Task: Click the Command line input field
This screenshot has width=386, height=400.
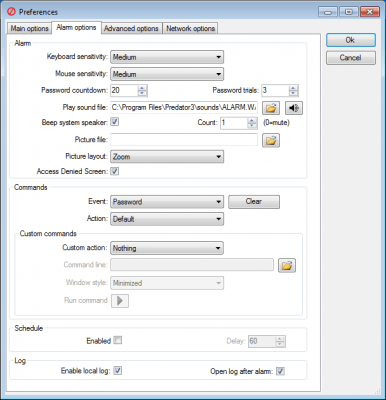Action: 192,265
